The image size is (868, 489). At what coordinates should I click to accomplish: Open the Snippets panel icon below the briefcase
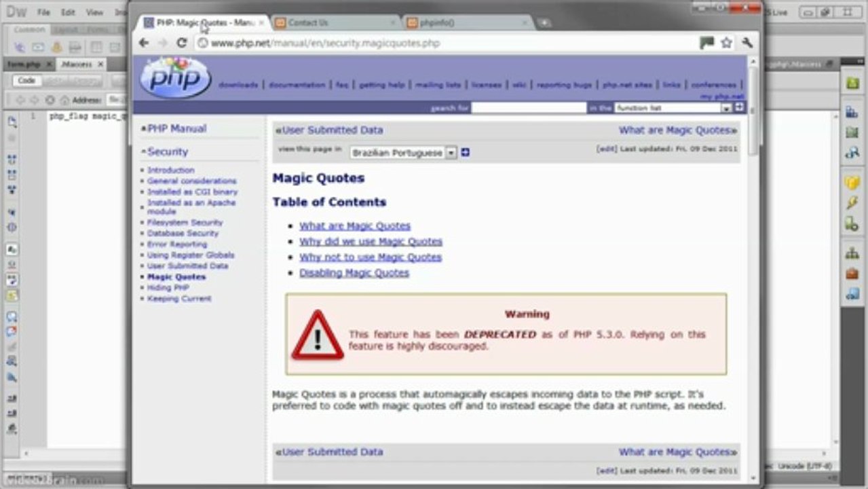[x=852, y=294]
